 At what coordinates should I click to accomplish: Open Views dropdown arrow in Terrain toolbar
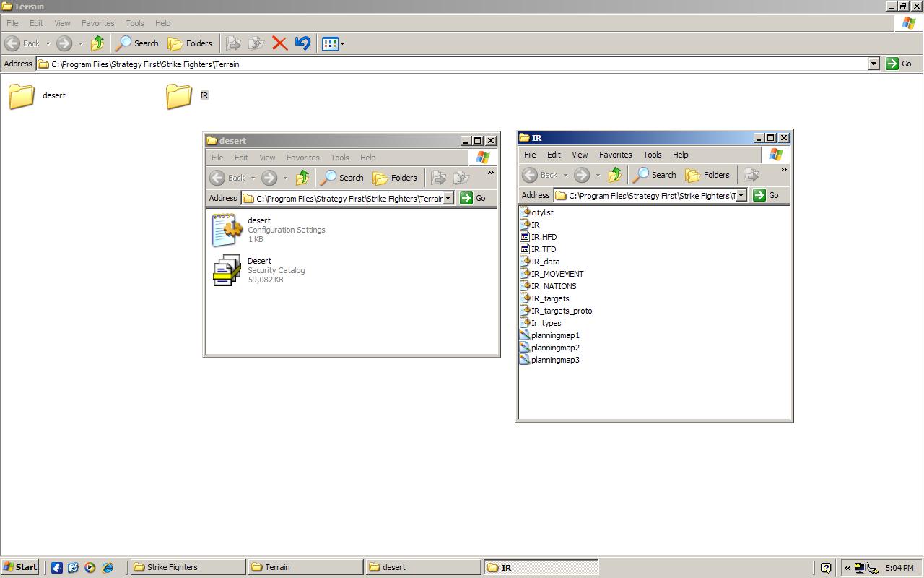pos(342,43)
